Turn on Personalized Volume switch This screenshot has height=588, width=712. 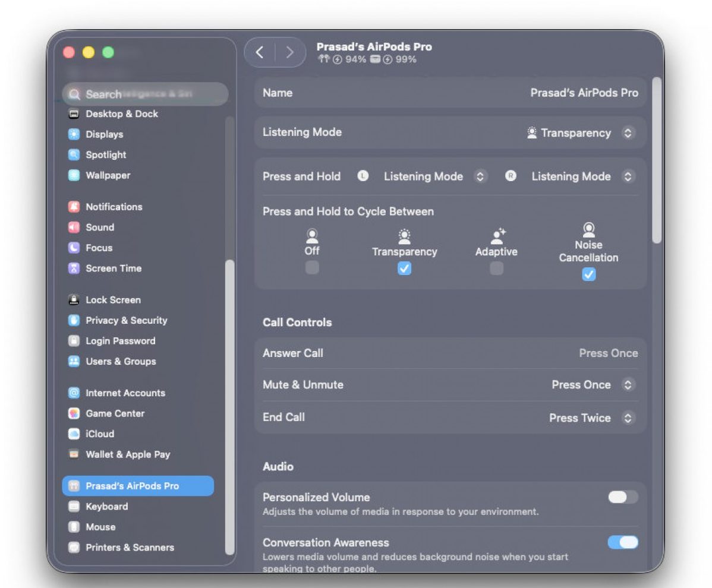(622, 497)
